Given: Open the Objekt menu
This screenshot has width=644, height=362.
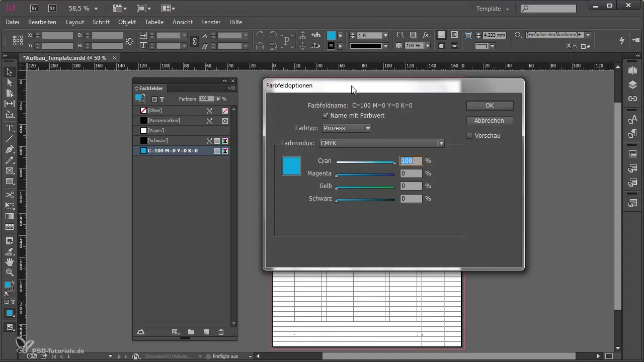Looking at the screenshot, I should (127, 22).
